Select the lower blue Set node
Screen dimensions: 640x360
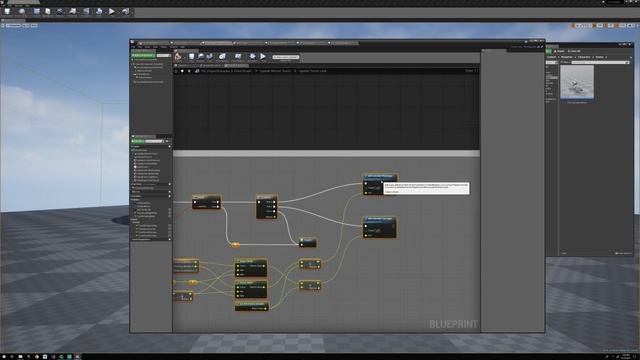click(x=380, y=227)
